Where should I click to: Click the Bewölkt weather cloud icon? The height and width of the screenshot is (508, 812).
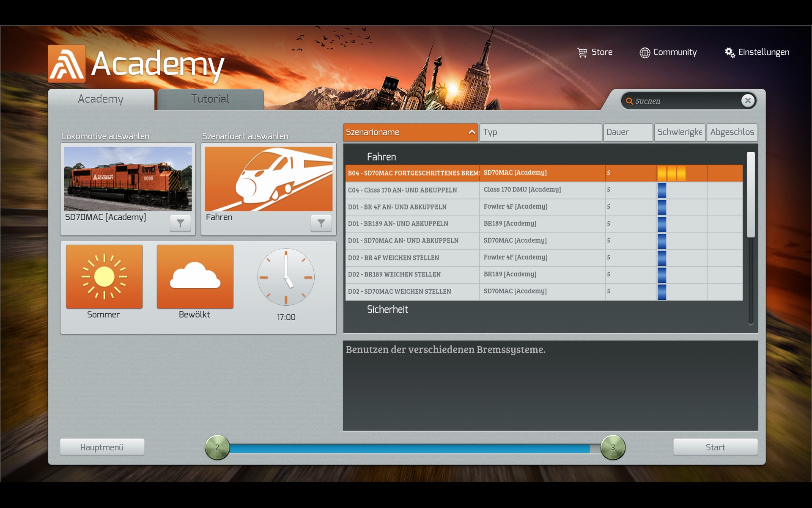pos(195,276)
